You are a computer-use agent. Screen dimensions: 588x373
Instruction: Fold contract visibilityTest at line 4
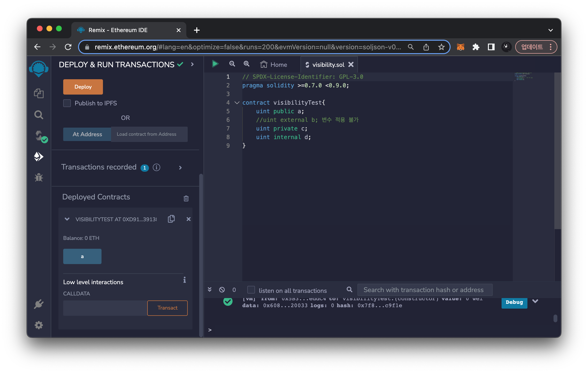point(237,103)
